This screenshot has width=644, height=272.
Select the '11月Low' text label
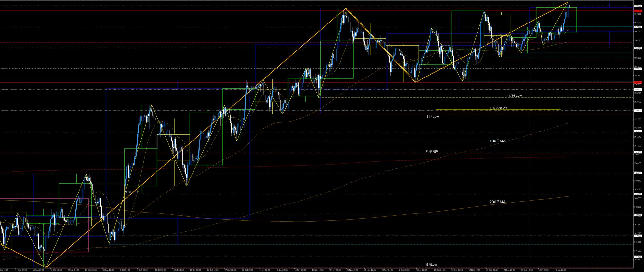point(432,117)
